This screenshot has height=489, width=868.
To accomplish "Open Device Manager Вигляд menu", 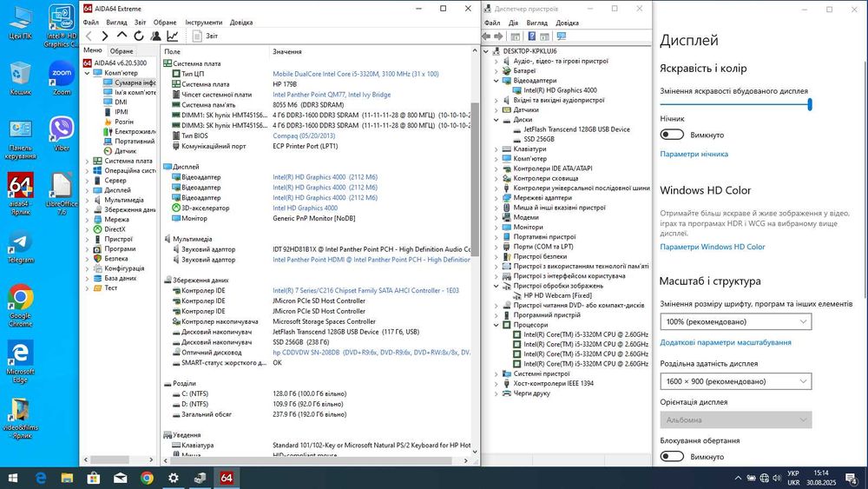I will pos(536,23).
